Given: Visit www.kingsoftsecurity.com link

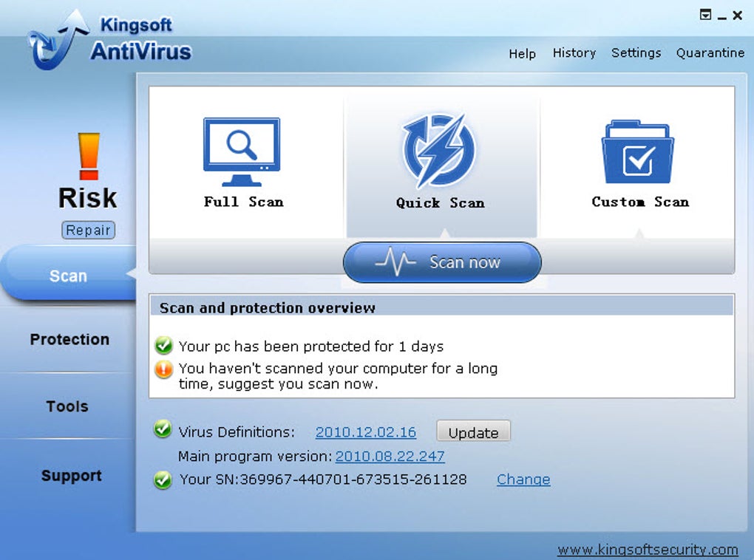Looking at the screenshot, I should pos(648,550).
